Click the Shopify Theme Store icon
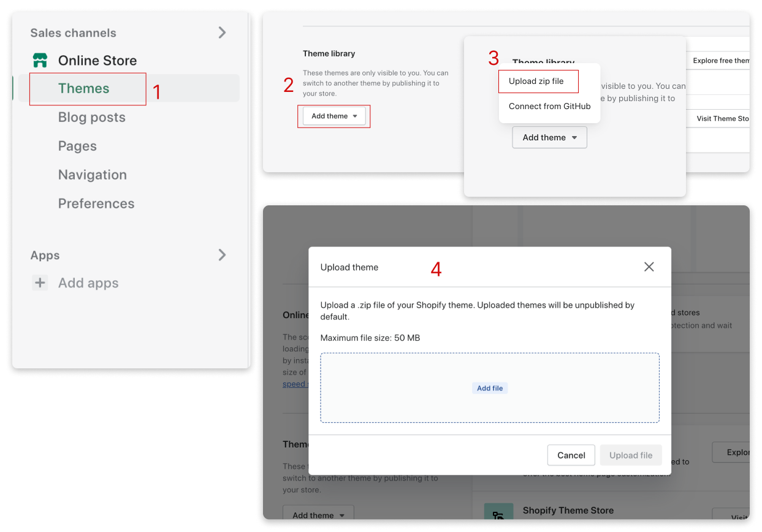The image size is (762, 532). [x=498, y=512]
